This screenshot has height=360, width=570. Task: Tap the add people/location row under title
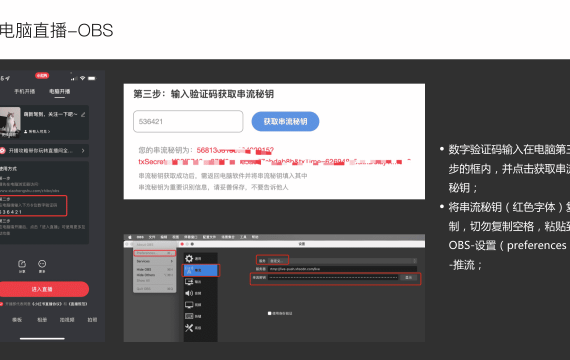(37, 131)
